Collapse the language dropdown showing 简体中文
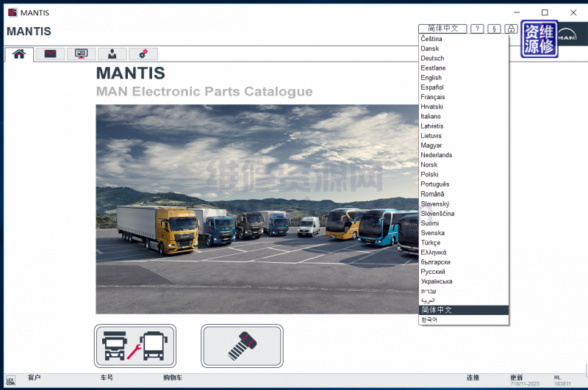The width and height of the screenshot is (588, 390). click(442, 29)
